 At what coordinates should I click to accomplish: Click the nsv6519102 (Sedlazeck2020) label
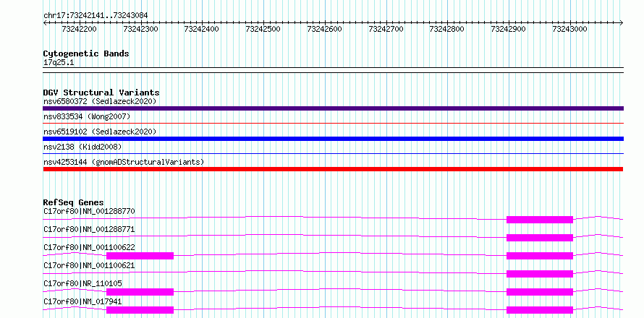pyautogui.click(x=100, y=132)
